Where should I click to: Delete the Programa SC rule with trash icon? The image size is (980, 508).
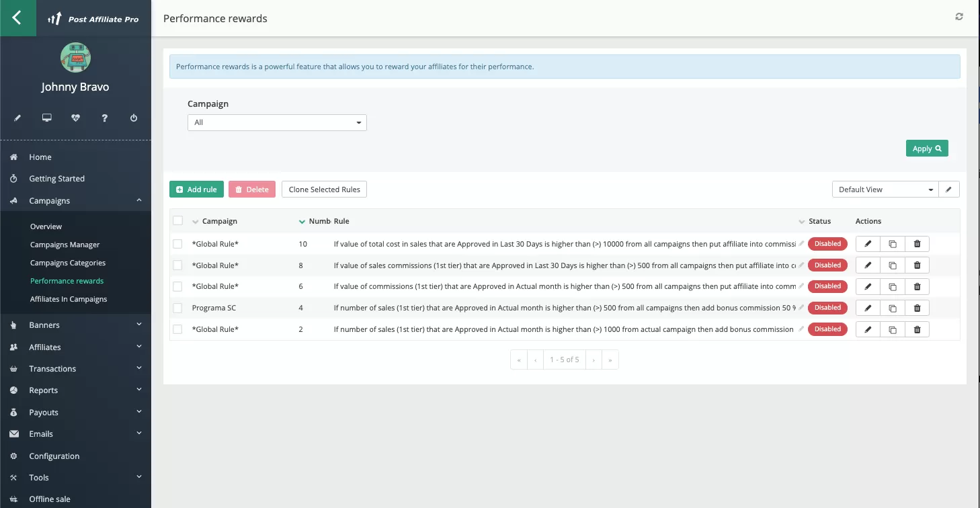917,308
